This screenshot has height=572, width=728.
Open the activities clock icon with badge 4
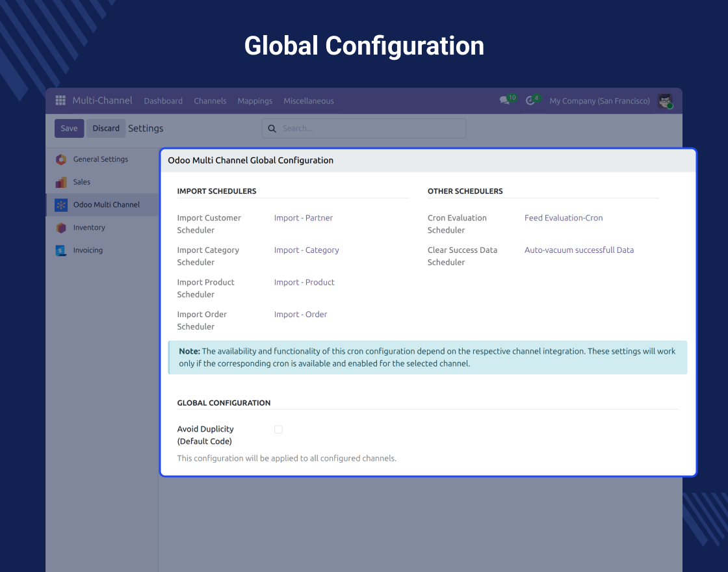click(533, 100)
